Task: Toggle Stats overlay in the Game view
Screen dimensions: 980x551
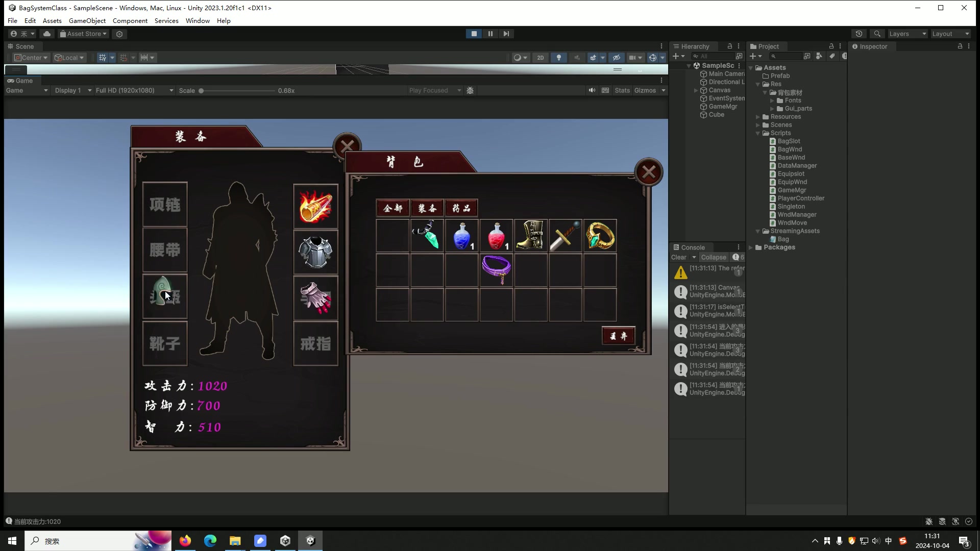Action: (x=622, y=90)
